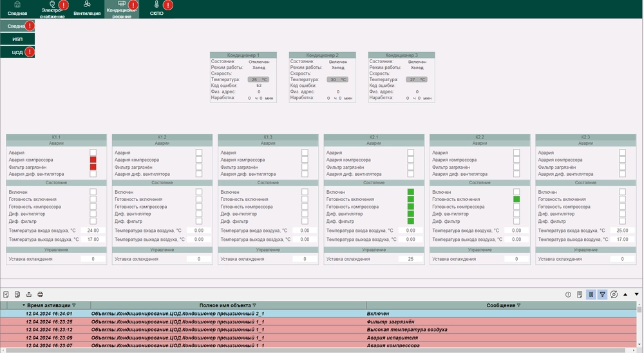The height and width of the screenshot is (353, 644).
Task: Click the export icon in alarm toolbar
Action: [x=28, y=294]
